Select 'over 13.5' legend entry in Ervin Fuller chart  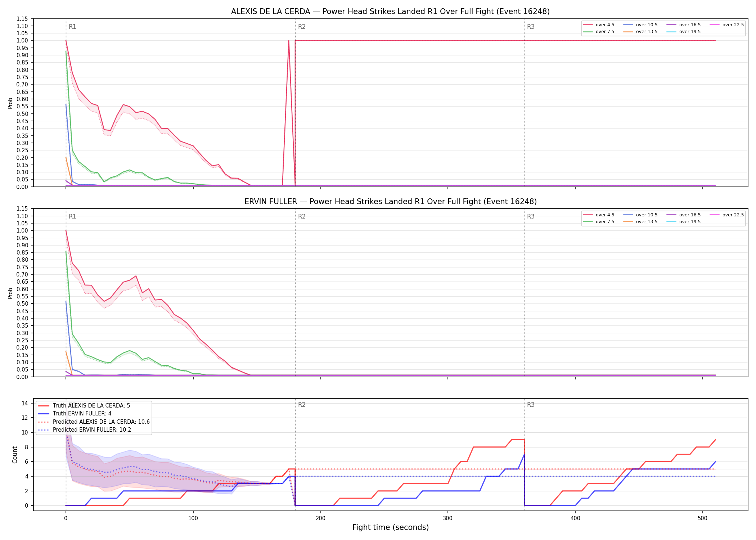pyautogui.click(x=640, y=222)
